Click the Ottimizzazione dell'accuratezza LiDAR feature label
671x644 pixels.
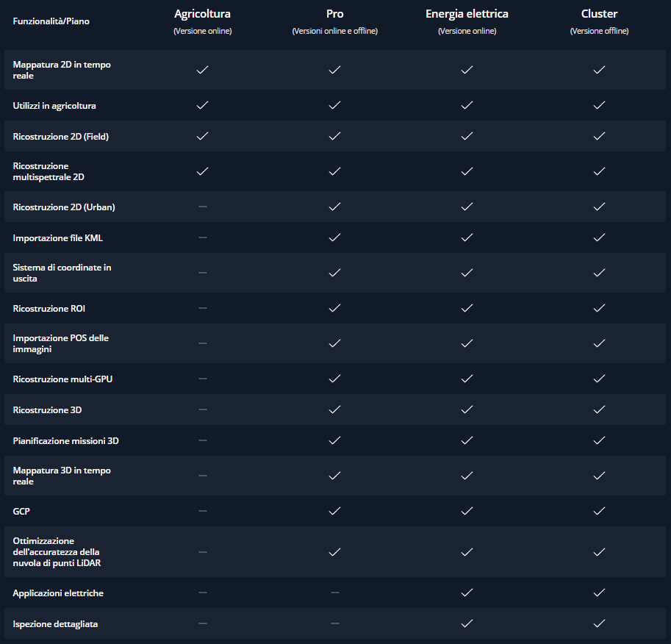click(57, 552)
